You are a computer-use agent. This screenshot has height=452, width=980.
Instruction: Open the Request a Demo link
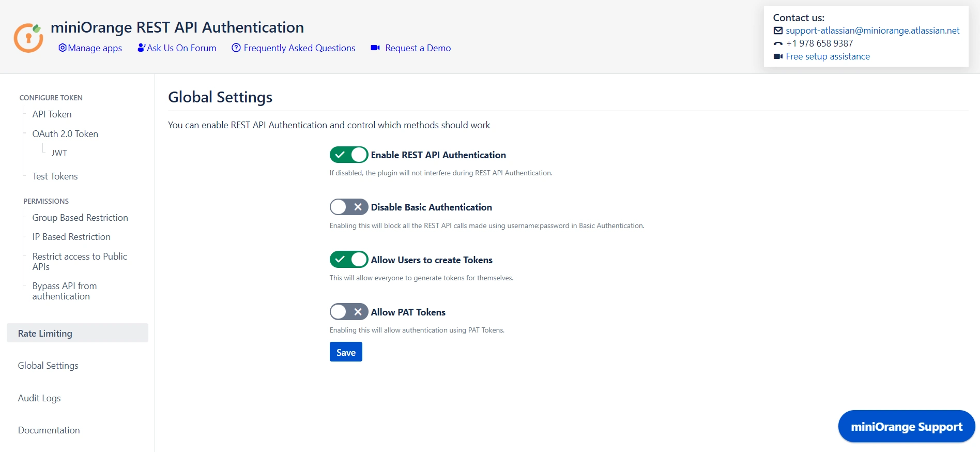pos(418,48)
